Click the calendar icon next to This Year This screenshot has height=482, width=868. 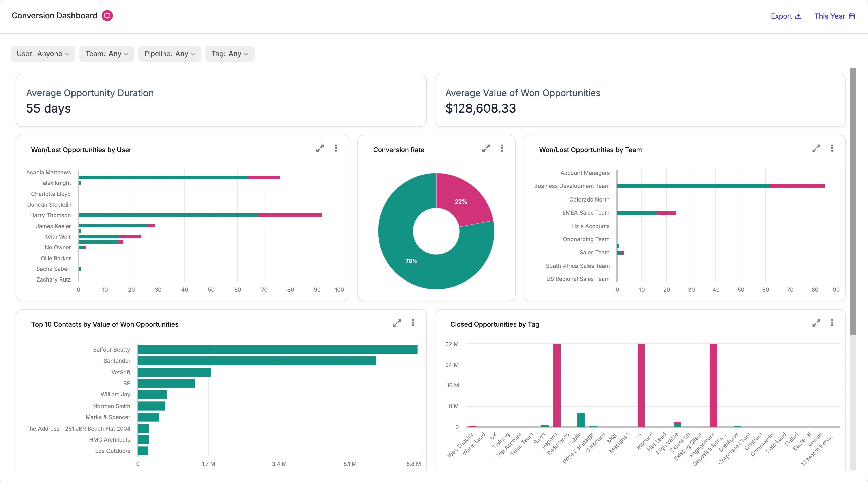click(x=852, y=16)
